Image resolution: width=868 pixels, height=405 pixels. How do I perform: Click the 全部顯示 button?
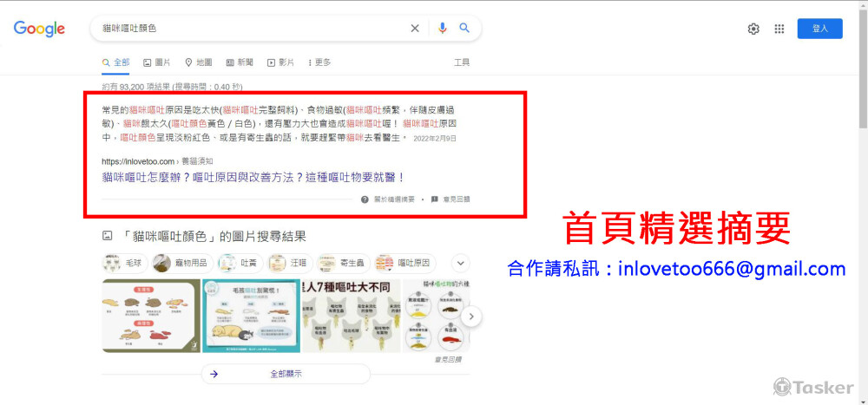pyautogui.click(x=286, y=374)
